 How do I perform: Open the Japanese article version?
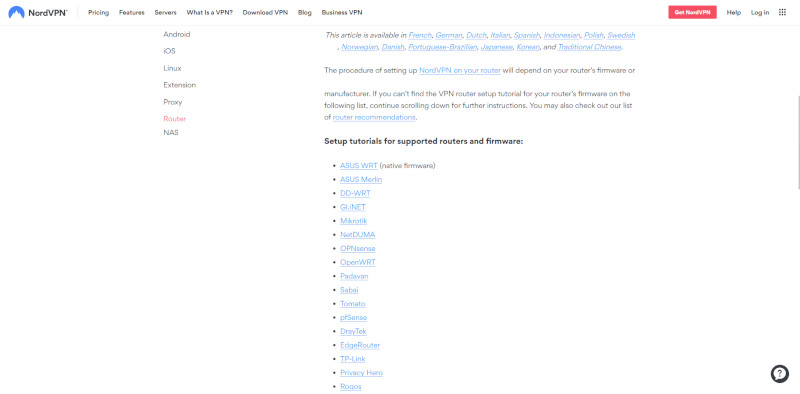[x=496, y=47]
